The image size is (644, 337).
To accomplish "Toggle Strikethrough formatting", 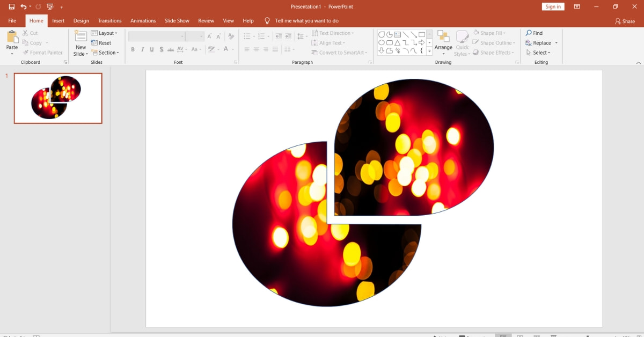I will (x=171, y=49).
